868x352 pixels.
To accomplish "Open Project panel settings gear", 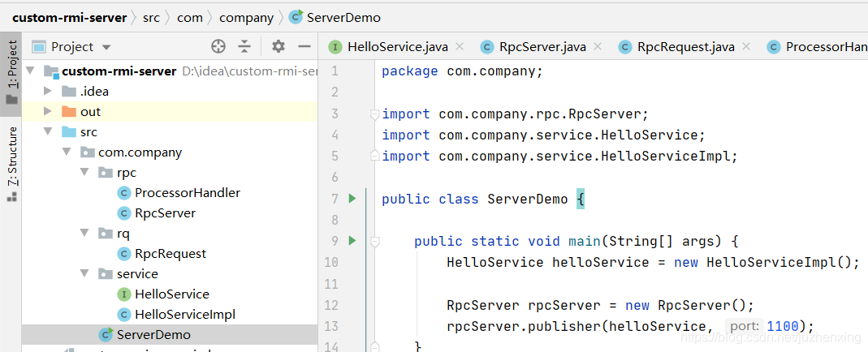I will (278, 46).
